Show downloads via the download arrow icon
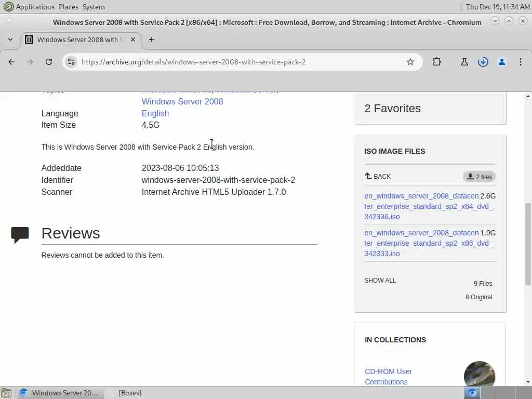 (x=483, y=62)
